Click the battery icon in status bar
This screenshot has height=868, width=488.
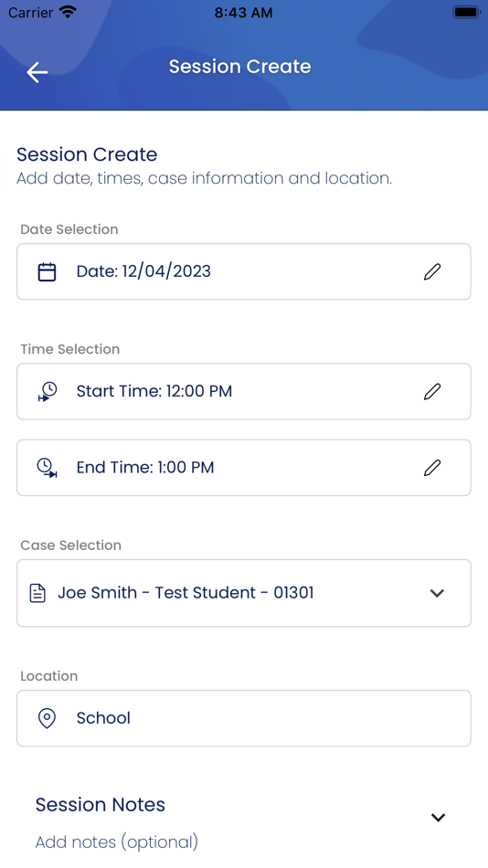point(466,12)
